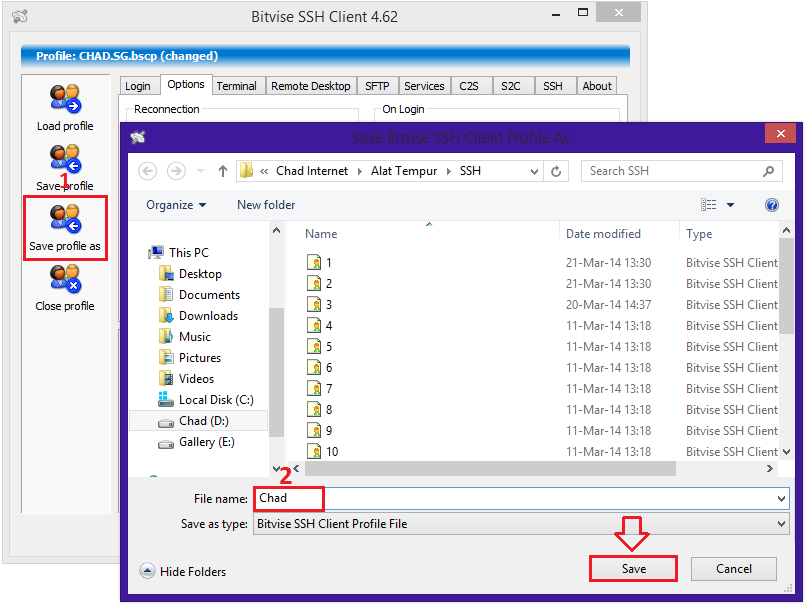807x605 pixels.
Task: Sort by Type column header
Action: pos(699,234)
